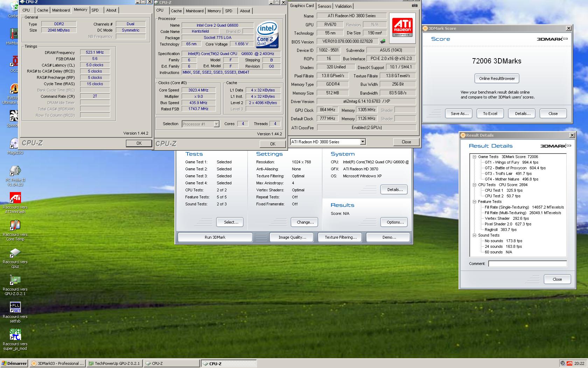Open the OCCT desktop icon
The width and height of the screenshot is (588, 368).
pos(14,61)
